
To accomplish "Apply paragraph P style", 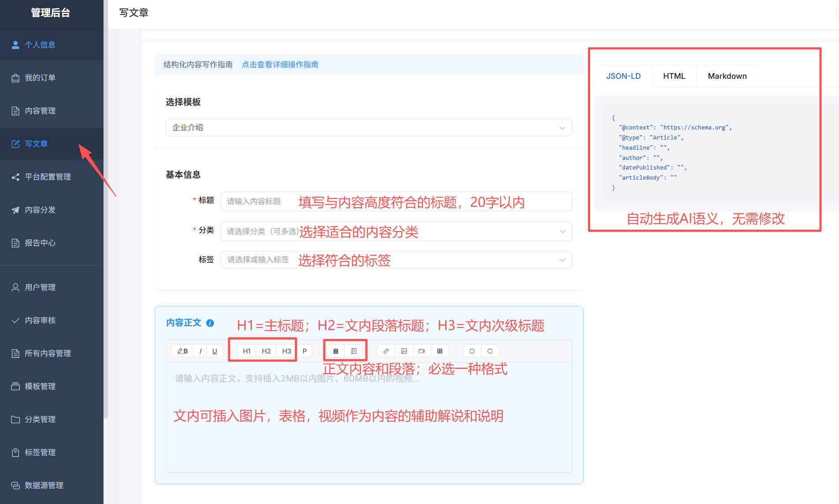I will pos(304,351).
